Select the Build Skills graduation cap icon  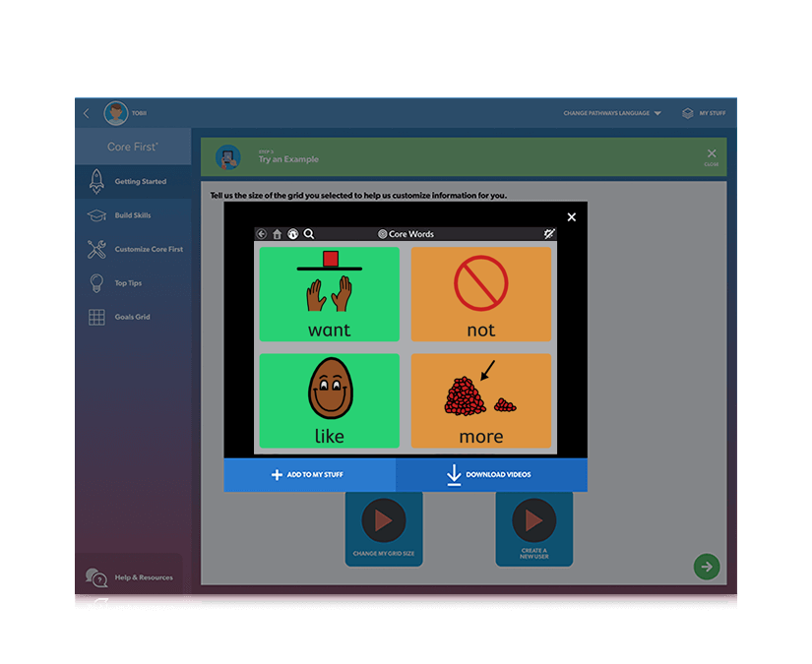coord(95,215)
